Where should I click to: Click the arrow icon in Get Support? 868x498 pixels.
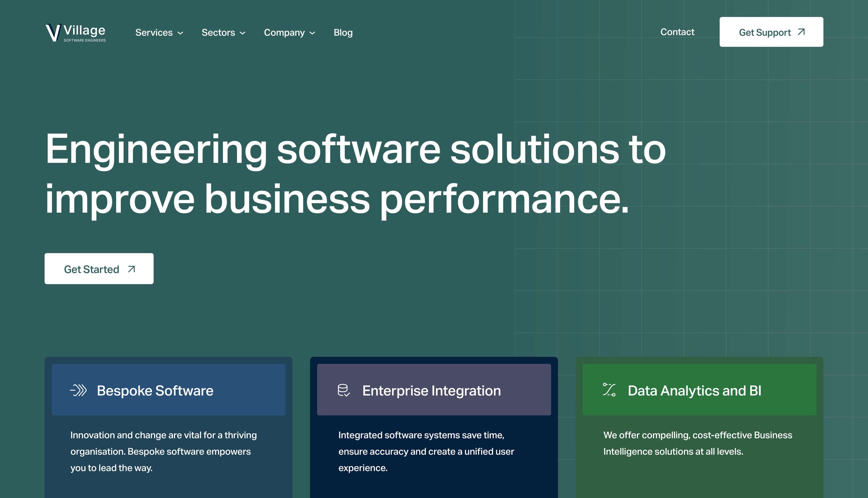801,32
